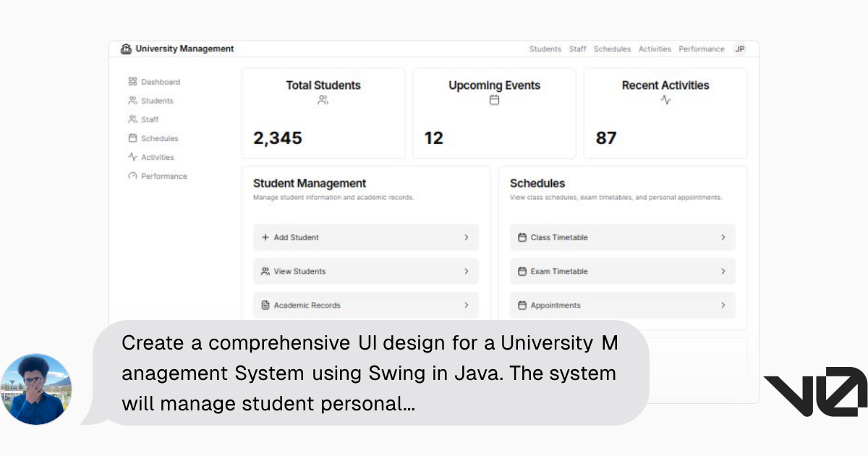868x456 pixels.
Task: Go to Activities in the top navigation
Action: 655,49
